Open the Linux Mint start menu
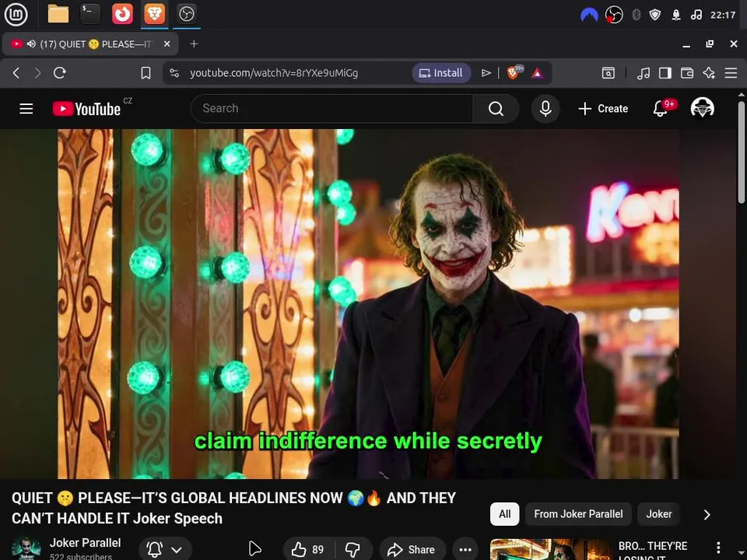 pos(16,14)
